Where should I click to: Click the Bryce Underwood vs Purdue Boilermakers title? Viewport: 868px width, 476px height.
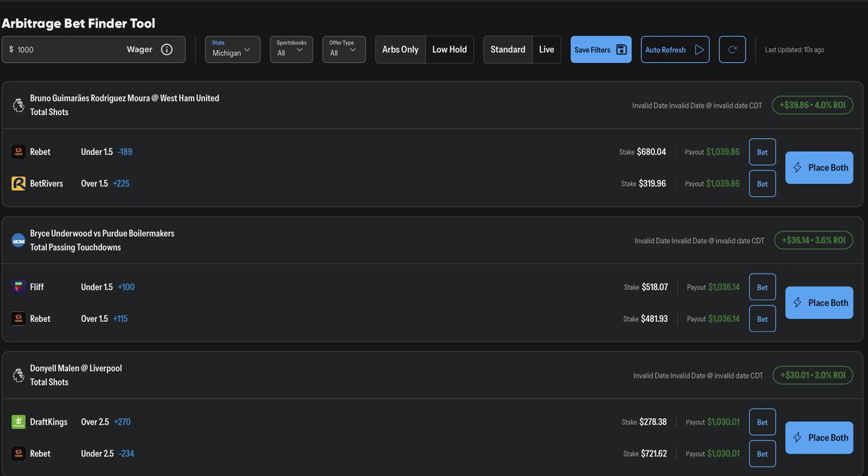[102, 233]
